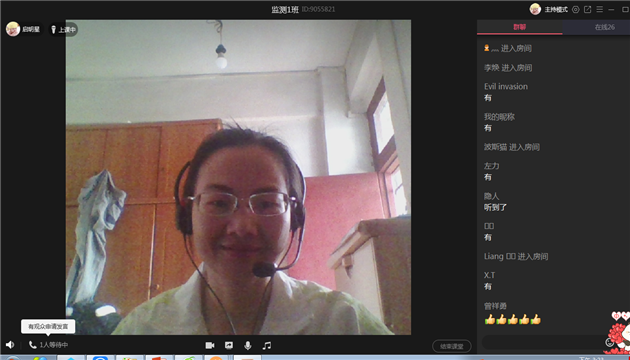Click the chat message input field
The width and height of the screenshot is (630, 360).
[x=544, y=342]
